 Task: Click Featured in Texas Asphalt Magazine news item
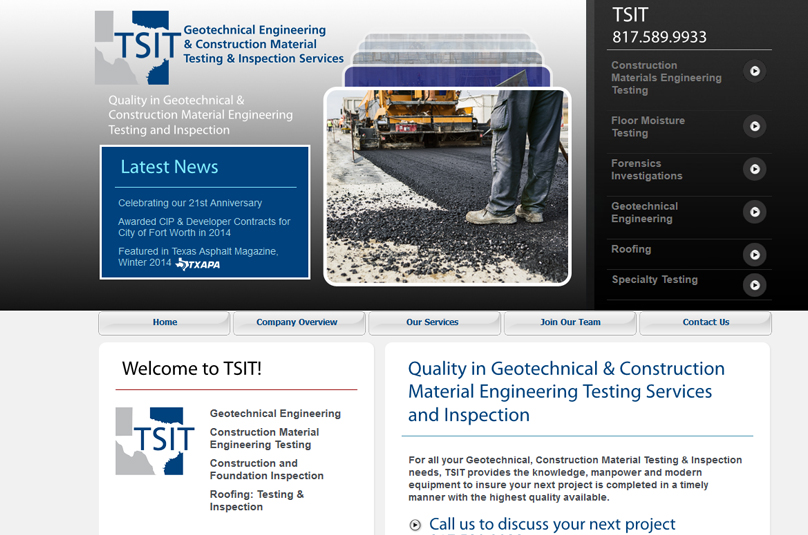pyautogui.click(x=198, y=257)
